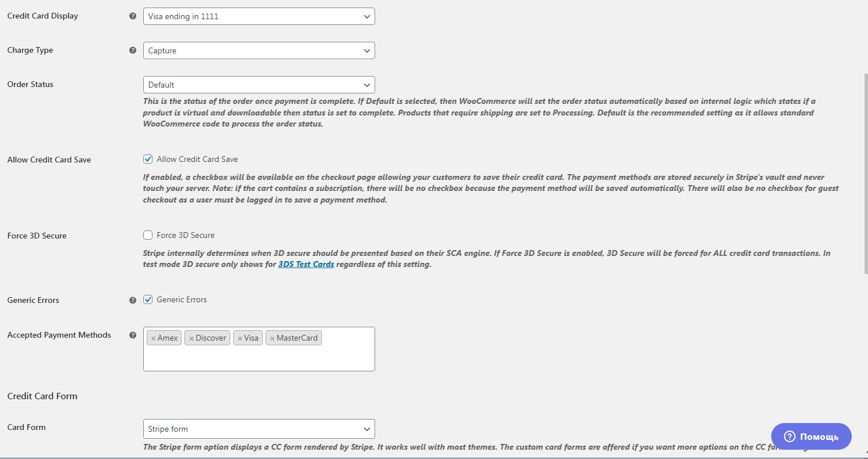The width and height of the screenshot is (868, 459).
Task: Click the Помощь help button
Action: click(811, 436)
